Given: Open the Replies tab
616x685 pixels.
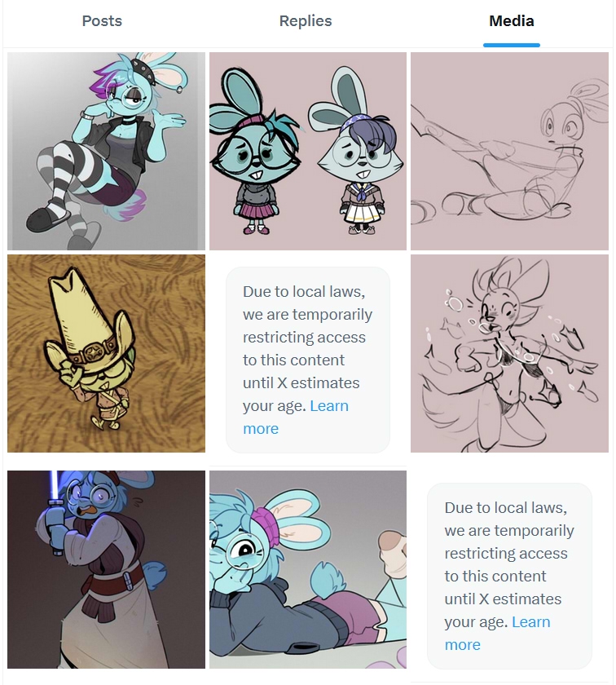Looking at the screenshot, I should click(x=306, y=21).
